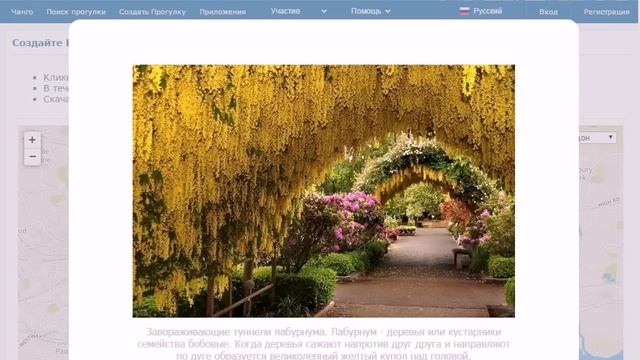Click the Russian flag icon

point(464,11)
